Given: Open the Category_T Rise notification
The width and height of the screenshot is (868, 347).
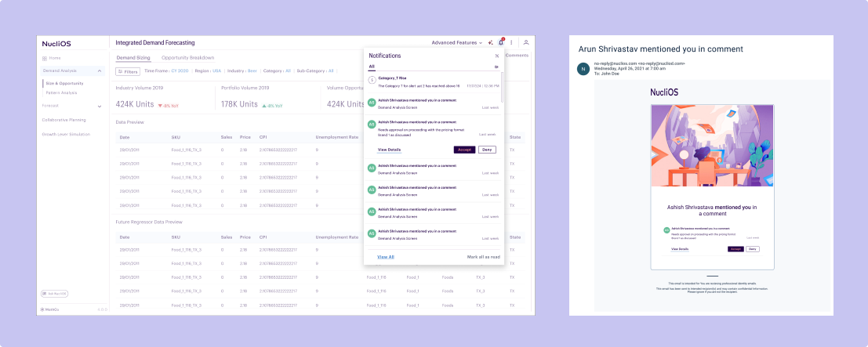Looking at the screenshot, I should [434, 82].
